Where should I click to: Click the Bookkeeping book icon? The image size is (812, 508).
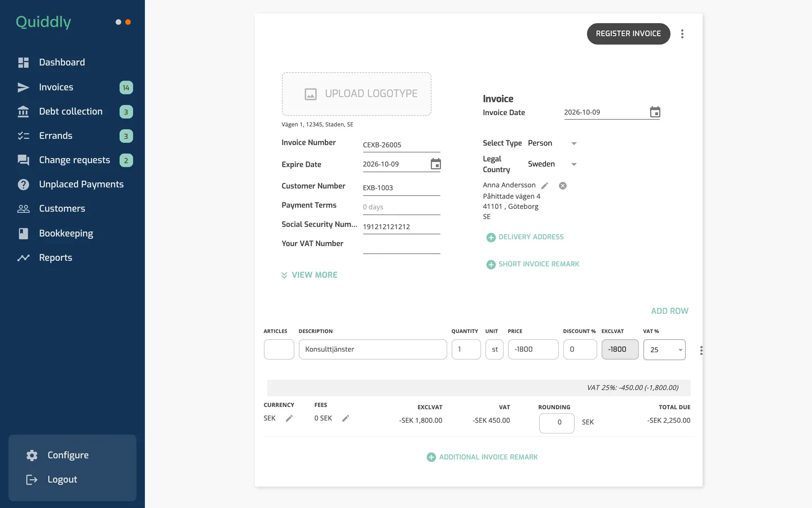click(23, 233)
